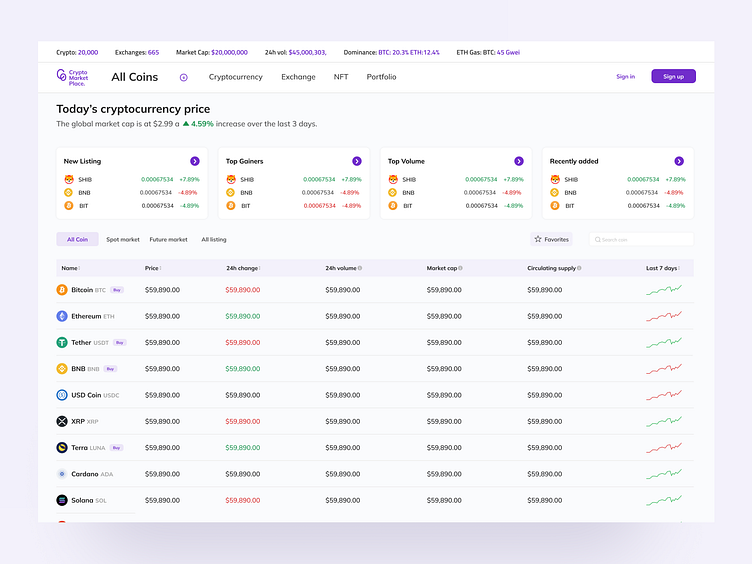The height and width of the screenshot is (564, 752).
Task: Open the New Listing arrow button
Action: [x=195, y=161]
